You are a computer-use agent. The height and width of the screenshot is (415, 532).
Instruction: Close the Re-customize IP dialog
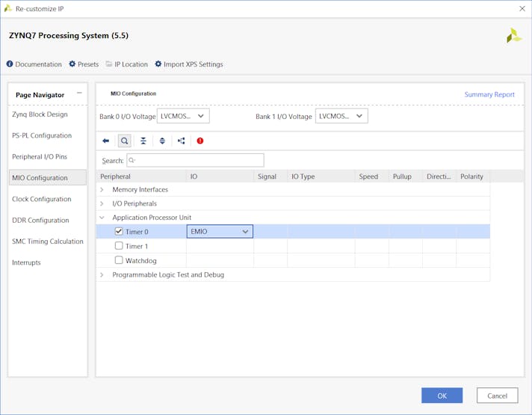tap(522, 8)
